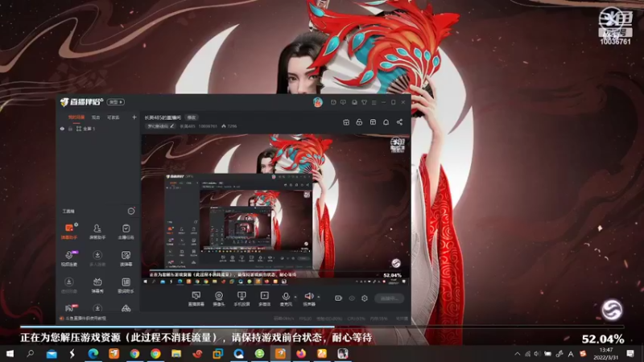This screenshot has height=362, width=644.
Task: Click the round more button in toolbox header
Action: [131, 211]
